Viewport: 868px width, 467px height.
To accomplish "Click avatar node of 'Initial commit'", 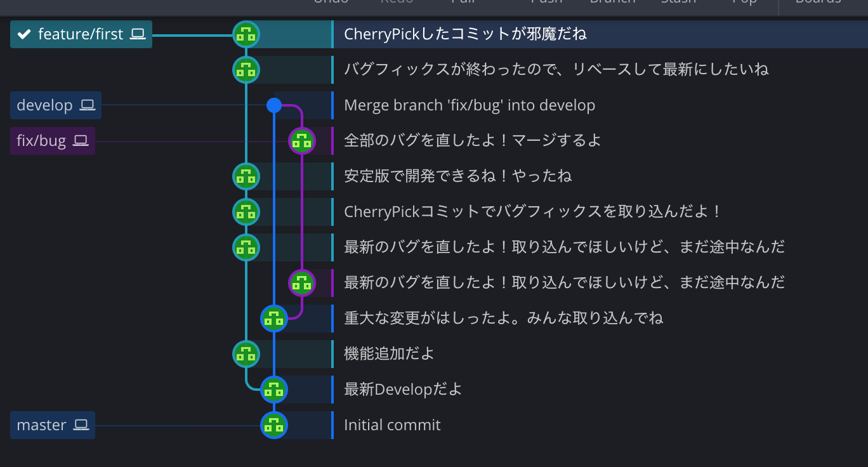I will [274, 425].
